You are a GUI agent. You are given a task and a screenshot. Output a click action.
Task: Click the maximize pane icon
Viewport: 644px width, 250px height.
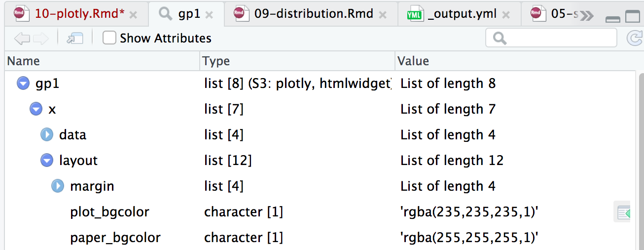click(x=632, y=17)
